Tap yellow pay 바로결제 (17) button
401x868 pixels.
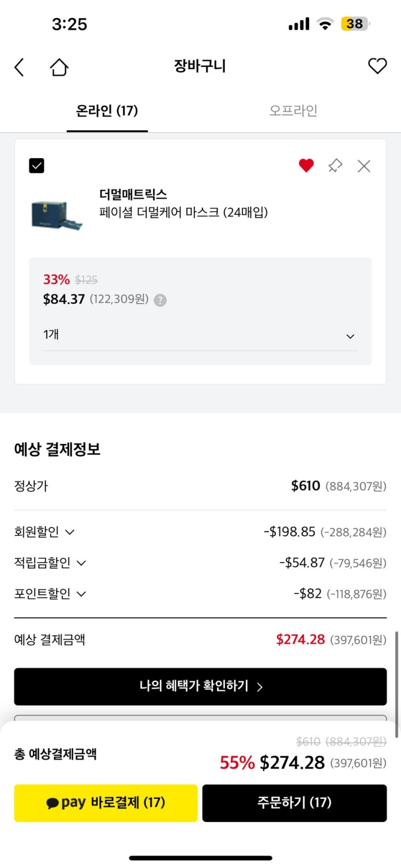pyautogui.click(x=106, y=803)
